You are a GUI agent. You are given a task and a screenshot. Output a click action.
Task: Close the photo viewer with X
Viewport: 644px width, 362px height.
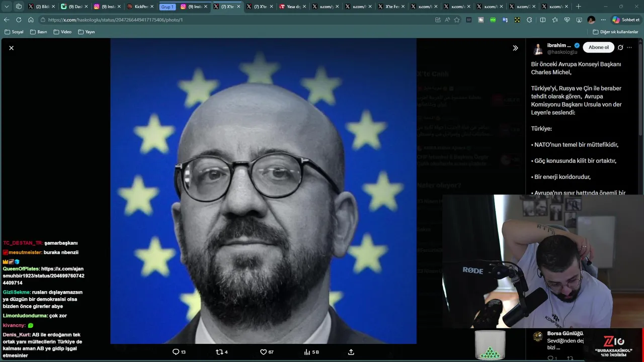11,48
